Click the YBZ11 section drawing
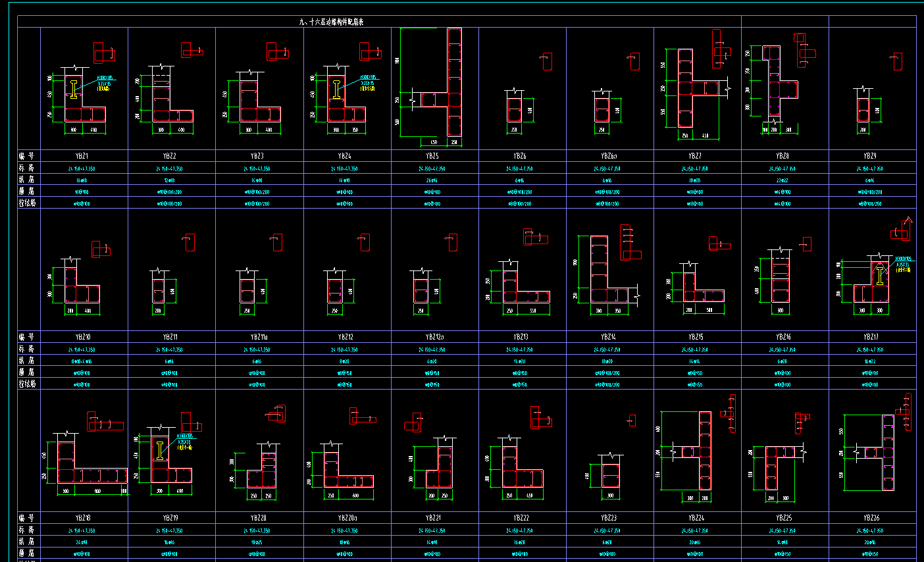The height and width of the screenshot is (562, 924). pos(158,290)
